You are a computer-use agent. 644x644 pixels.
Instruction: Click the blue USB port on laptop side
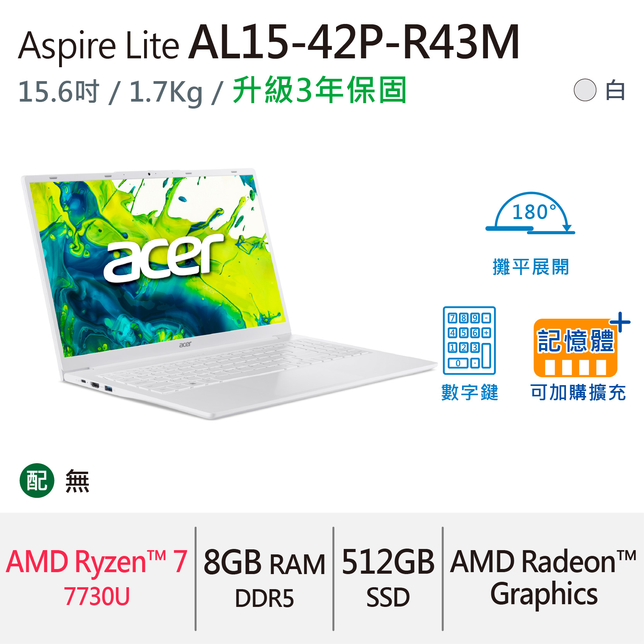[x=109, y=388]
